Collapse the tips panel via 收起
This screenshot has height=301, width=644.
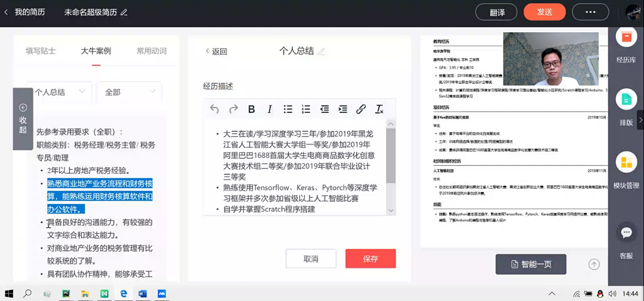23,119
